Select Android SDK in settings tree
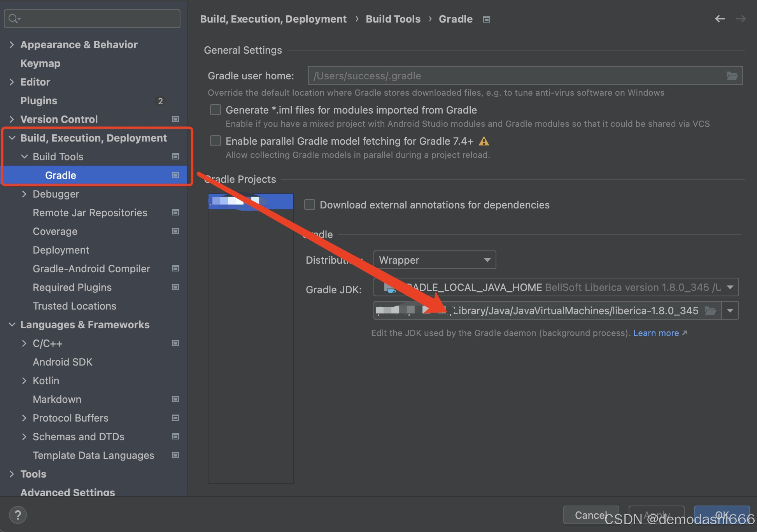This screenshot has width=757, height=532. coord(62,362)
